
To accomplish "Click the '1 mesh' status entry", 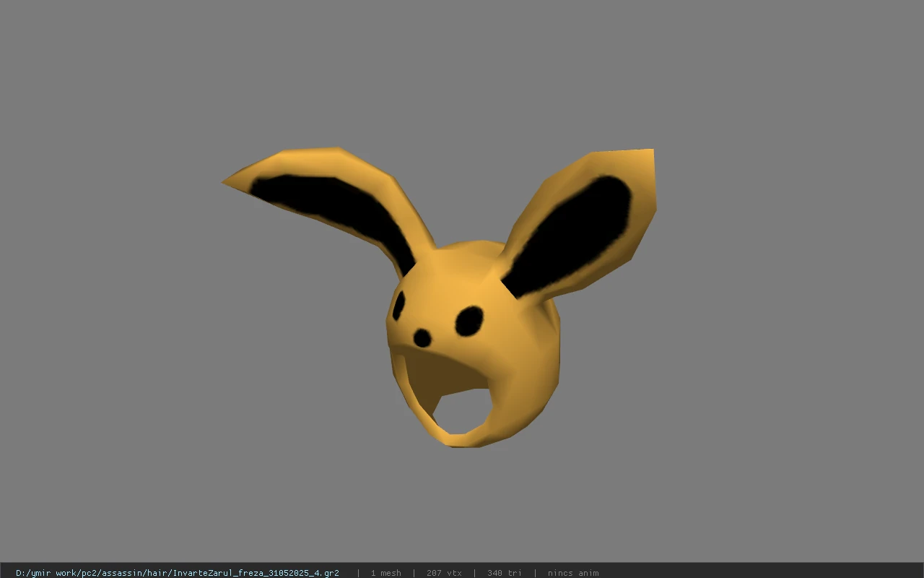I will 386,573.
